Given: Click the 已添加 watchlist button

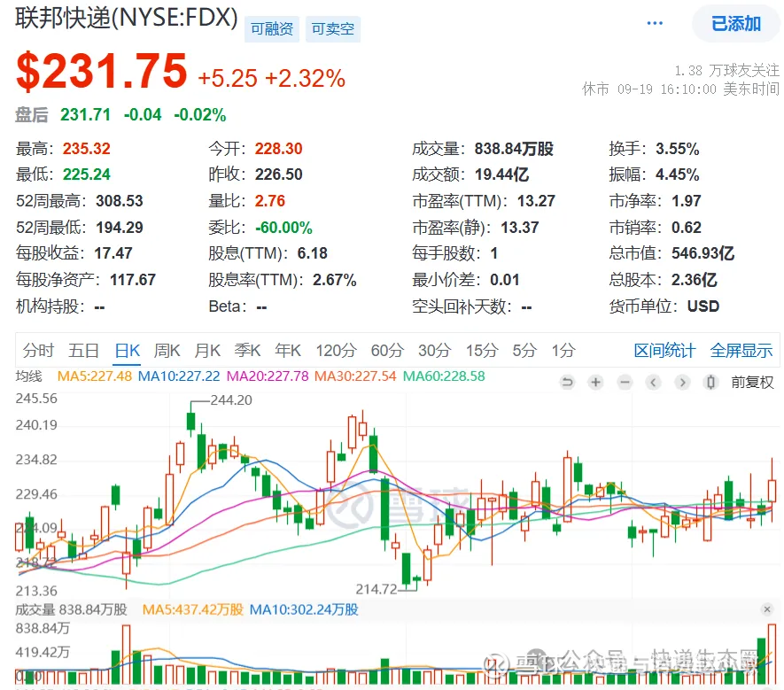Looking at the screenshot, I should pos(736,24).
